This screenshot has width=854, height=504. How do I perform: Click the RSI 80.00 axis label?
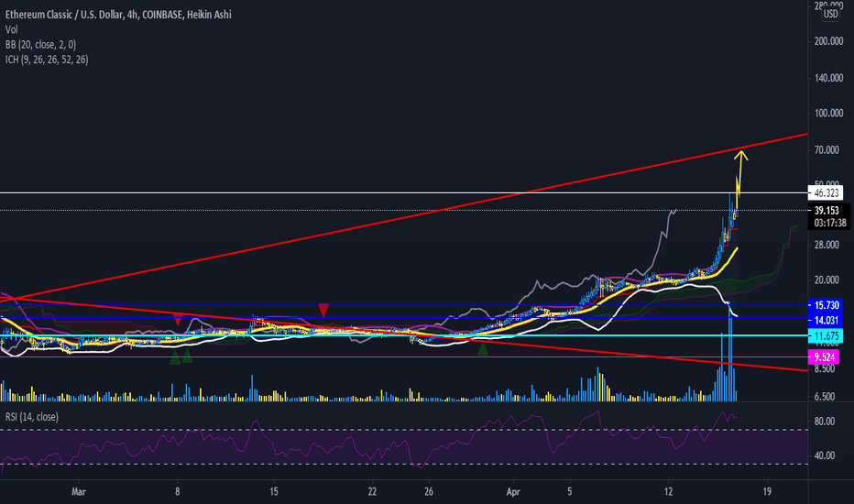click(825, 422)
